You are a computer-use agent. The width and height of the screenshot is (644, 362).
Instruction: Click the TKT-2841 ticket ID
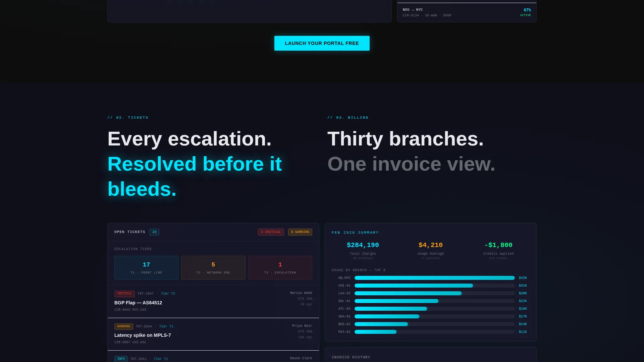pyautogui.click(x=138, y=359)
